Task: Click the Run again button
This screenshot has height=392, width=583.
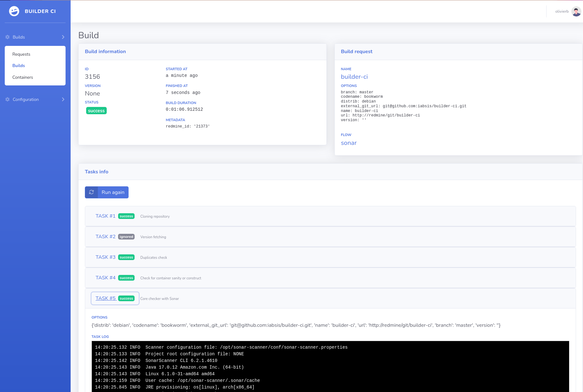Action: 107,192
